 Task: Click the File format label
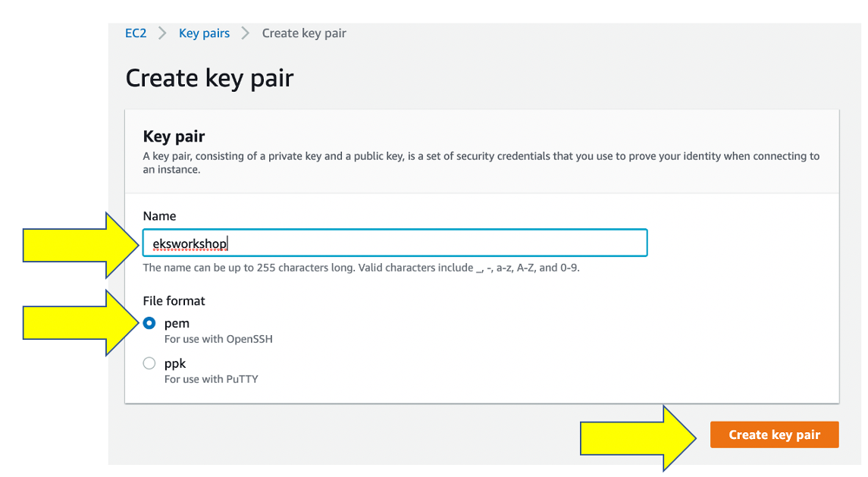[174, 301]
